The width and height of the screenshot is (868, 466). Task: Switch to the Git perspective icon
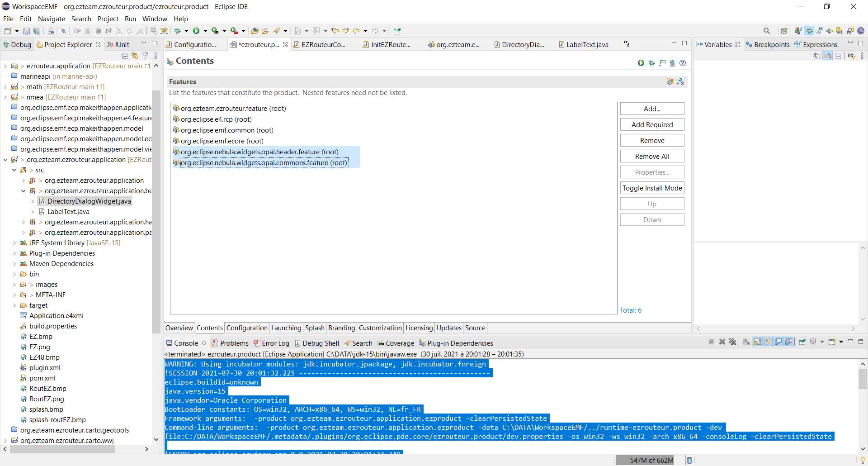840,31
